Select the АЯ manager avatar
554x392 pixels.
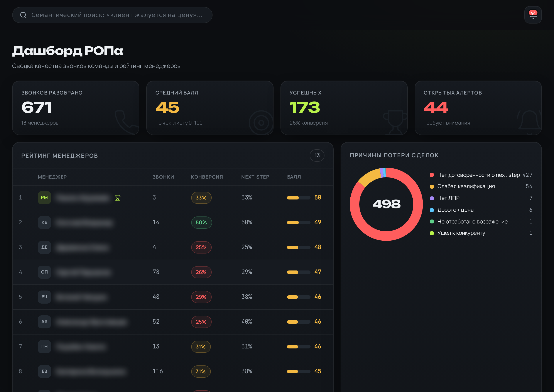coord(44,322)
